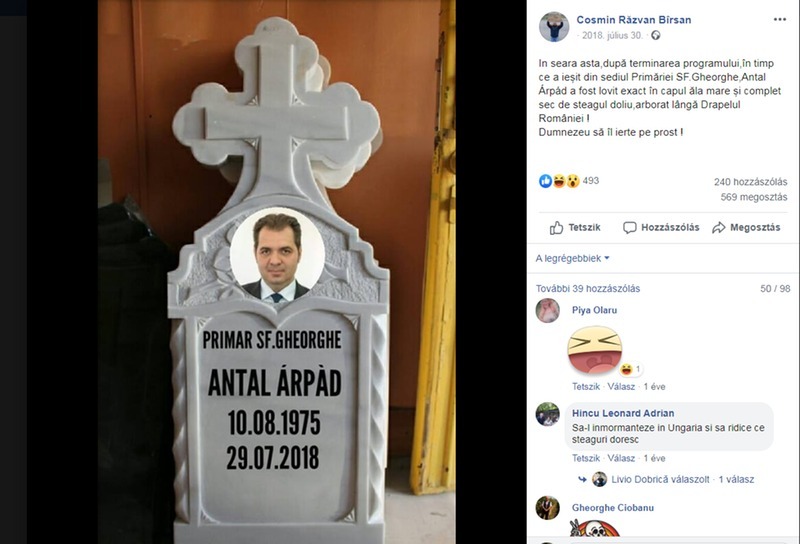
Task: Click Válasz under Hincu Leonard Adrian's comment
Action: [x=621, y=458]
